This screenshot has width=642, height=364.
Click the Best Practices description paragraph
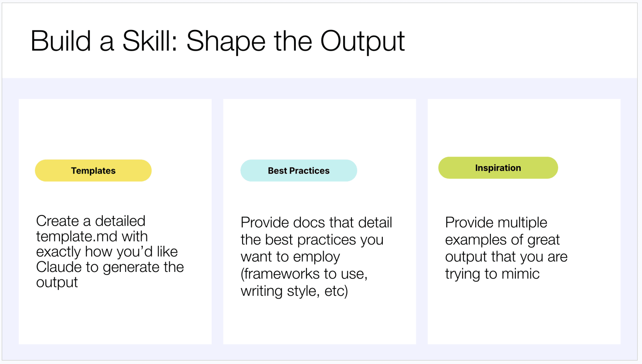[316, 257]
